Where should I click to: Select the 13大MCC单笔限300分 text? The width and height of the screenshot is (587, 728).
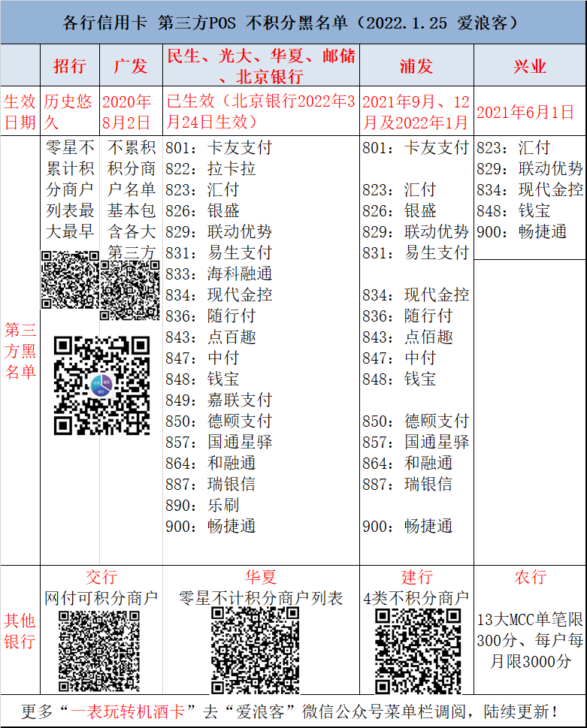tap(530, 630)
